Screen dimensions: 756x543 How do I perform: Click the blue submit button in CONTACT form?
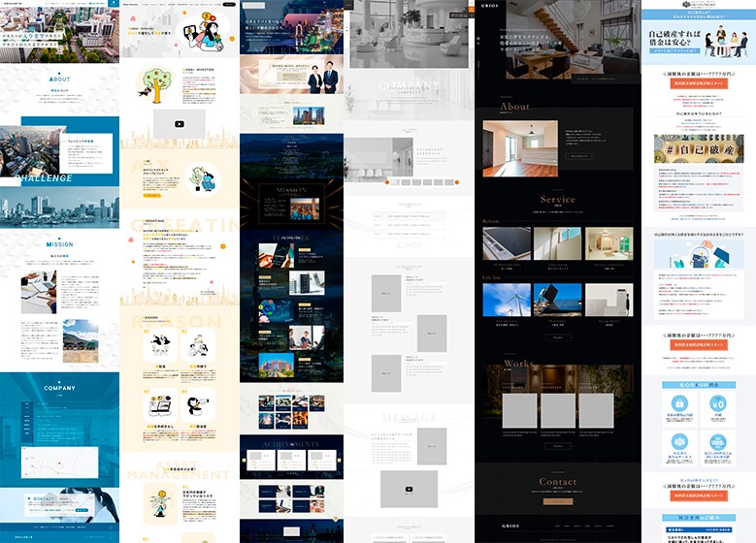pos(82,510)
